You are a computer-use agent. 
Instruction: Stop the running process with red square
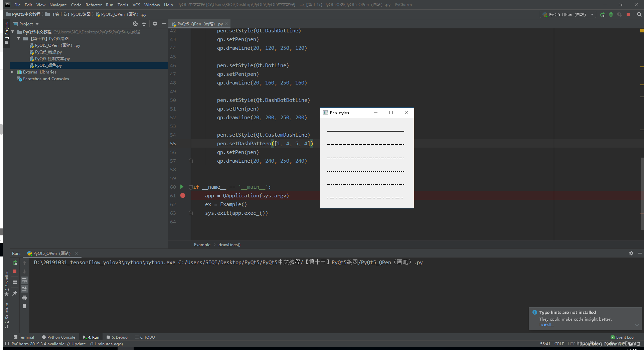(628, 14)
